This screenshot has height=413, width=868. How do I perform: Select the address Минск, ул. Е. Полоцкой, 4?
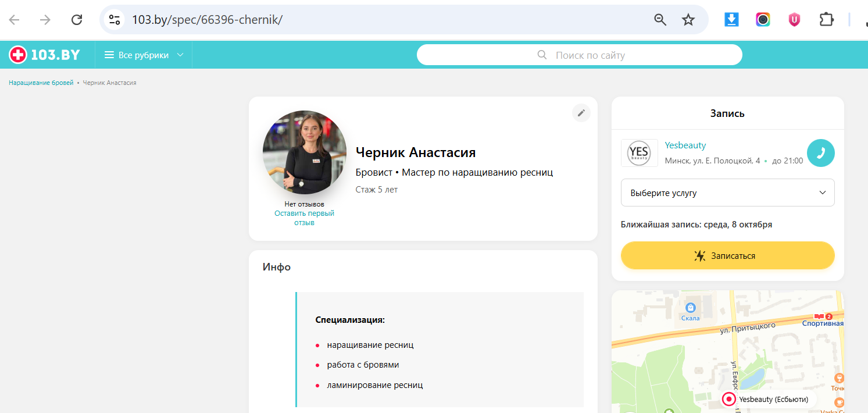click(712, 161)
